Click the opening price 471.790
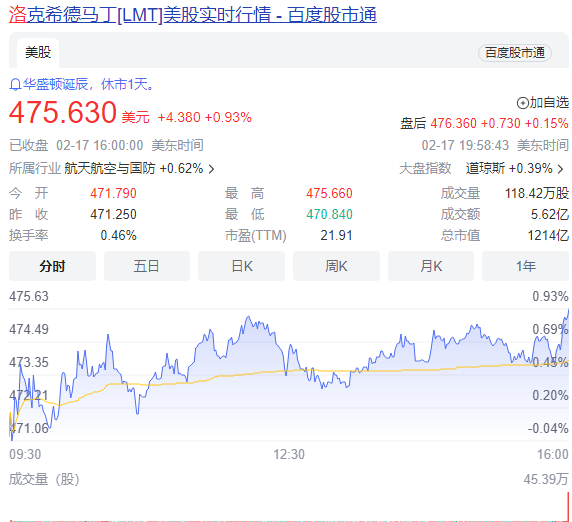 113,193
